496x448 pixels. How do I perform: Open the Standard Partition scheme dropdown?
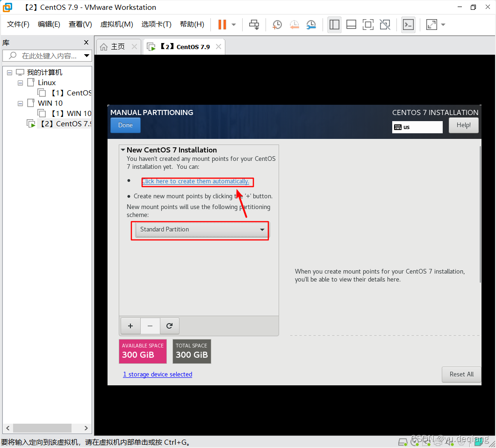(x=202, y=230)
